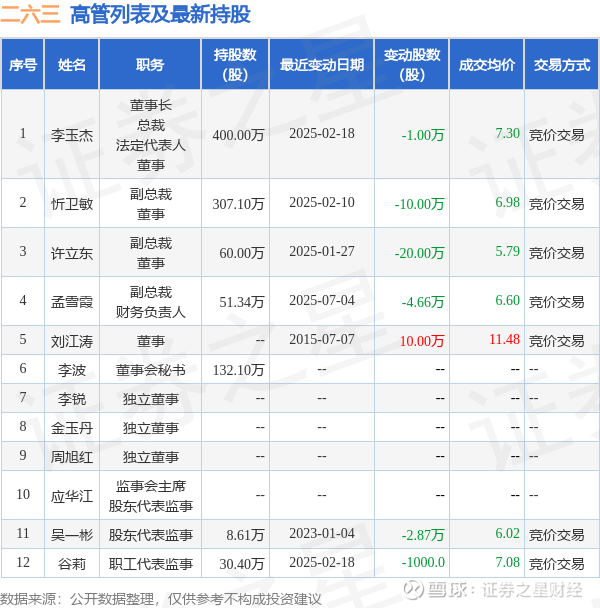600x608 pixels.
Task: Select the name 谷莉
Action: pyautogui.click(x=72, y=564)
